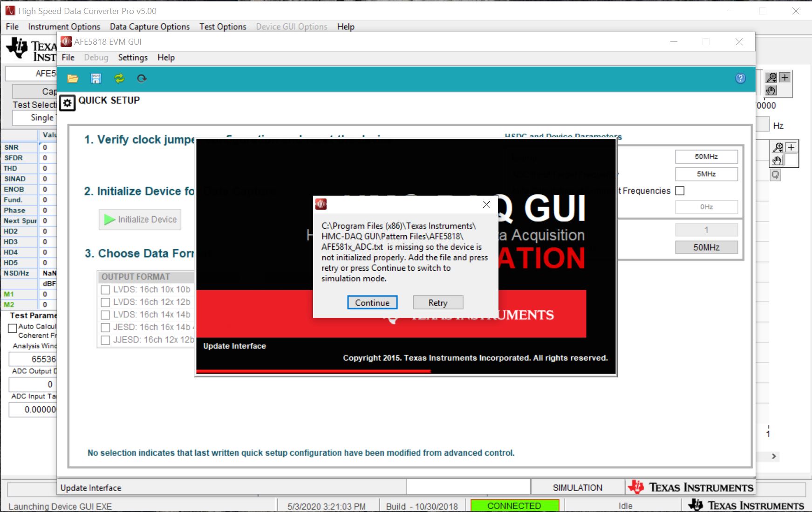Click the ADC Output Data Rate field
The image size is (812, 512).
33,384
